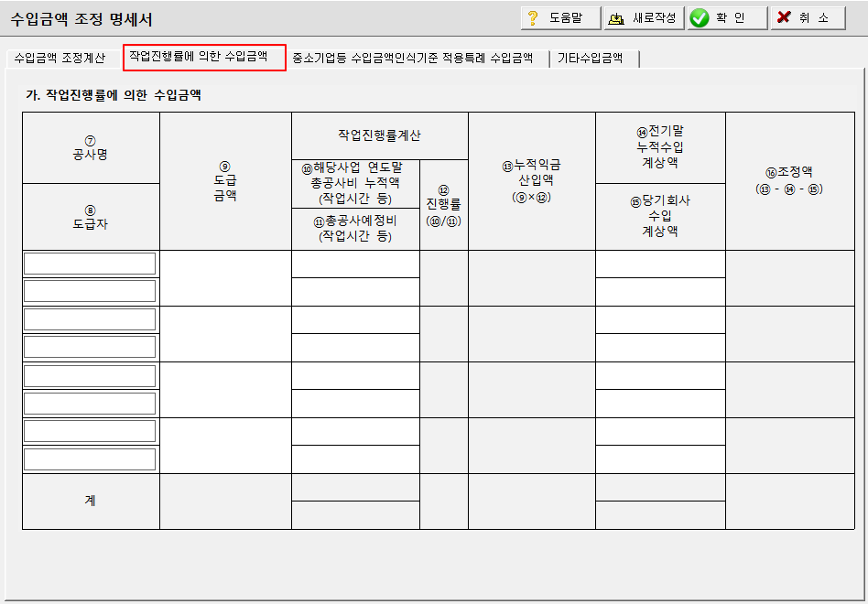Click first row 총공사예정비 cell
This screenshot has width=868, height=604.
(355, 292)
